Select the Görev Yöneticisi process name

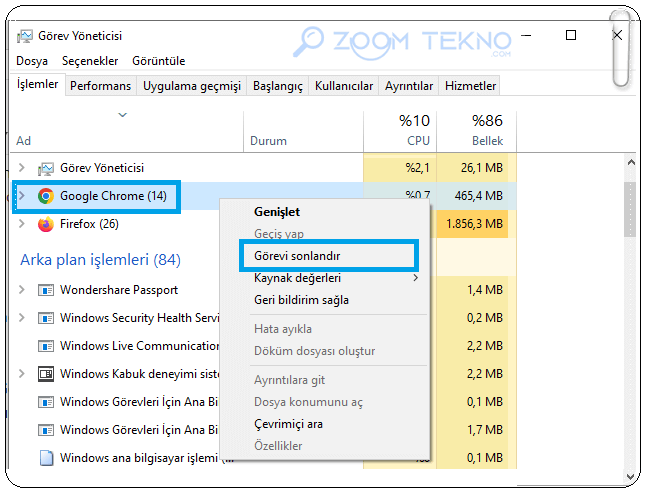point(102,168)
